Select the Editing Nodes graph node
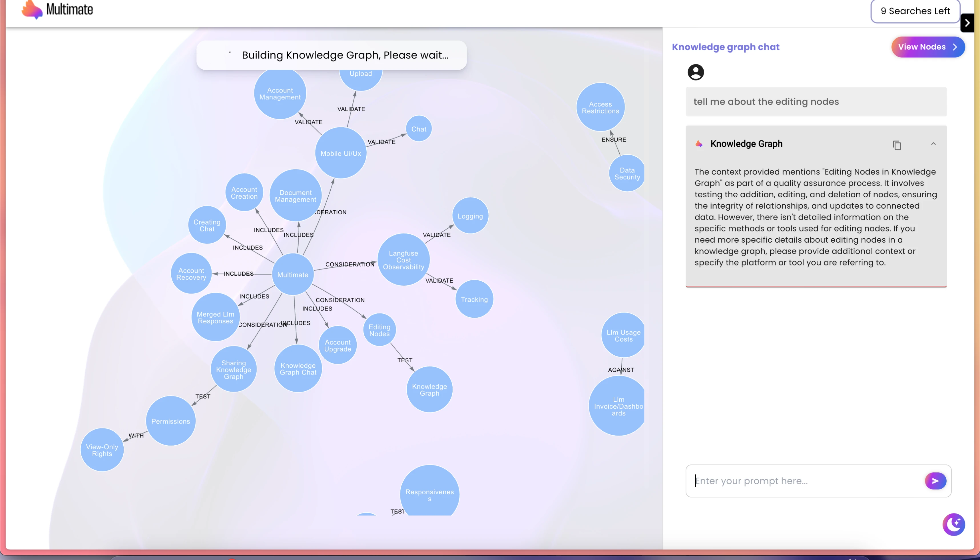This screenshot has height=560, width=980. tap(379, 330)
